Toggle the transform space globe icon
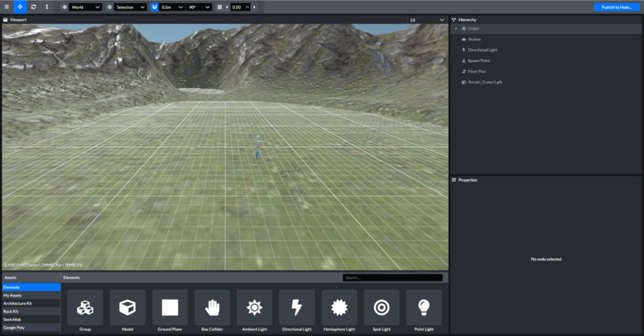This screenshot has width=644, height=336. (65, 7)
